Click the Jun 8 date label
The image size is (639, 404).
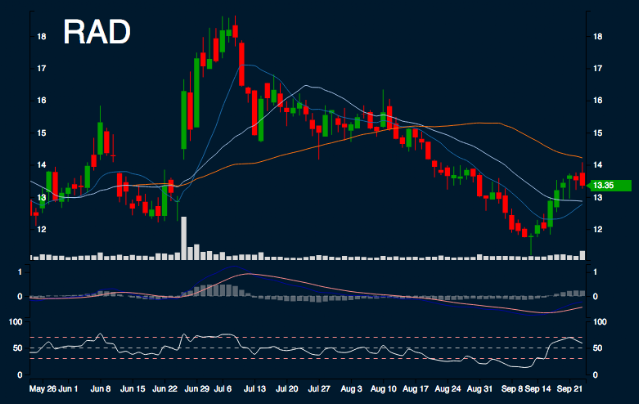click(100, 389)
